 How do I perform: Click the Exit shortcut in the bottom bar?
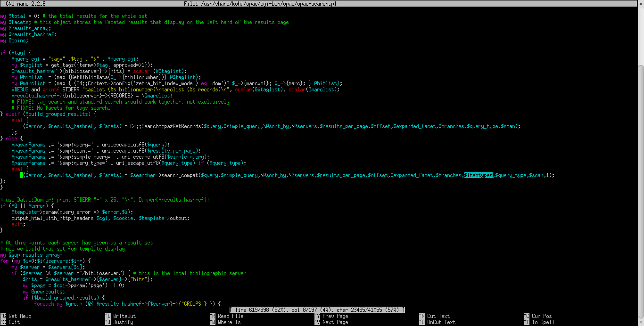(14, 322)
